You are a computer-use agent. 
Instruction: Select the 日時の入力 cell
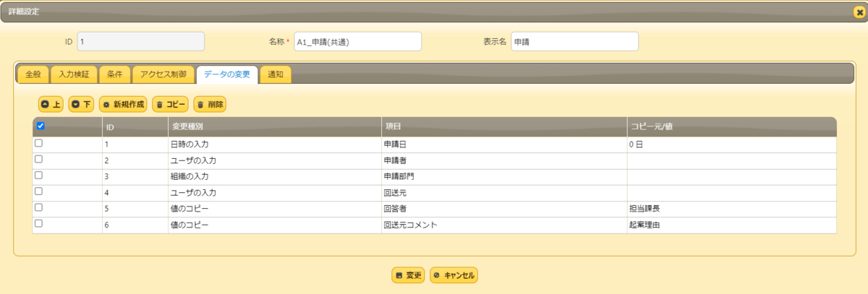[275, 144]
